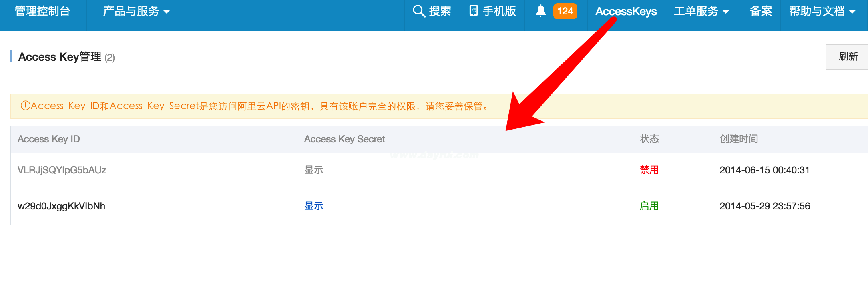Click the search magnifier icon

coord(419,11)
